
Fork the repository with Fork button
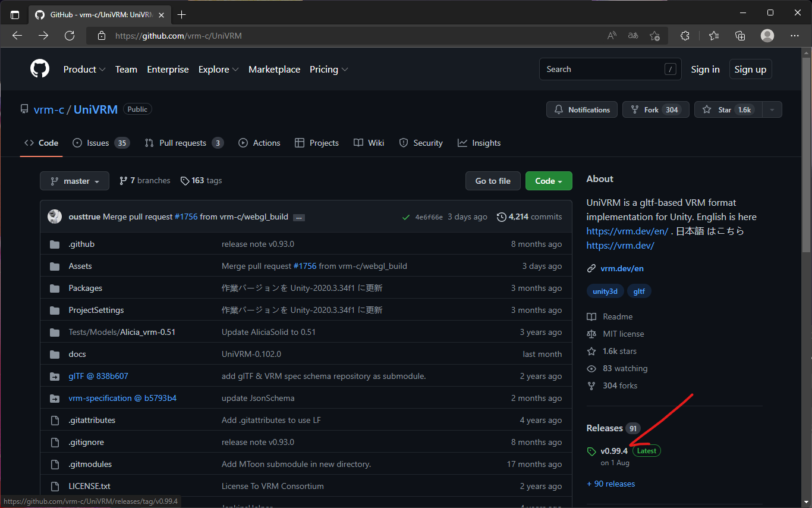tap(656, 109)
